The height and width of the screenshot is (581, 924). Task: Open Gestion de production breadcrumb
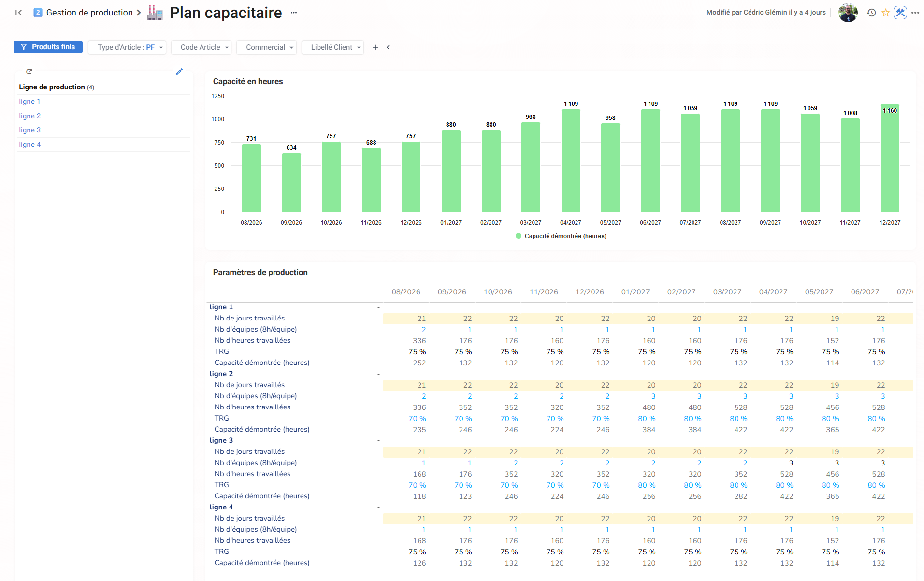click(89, 13)
